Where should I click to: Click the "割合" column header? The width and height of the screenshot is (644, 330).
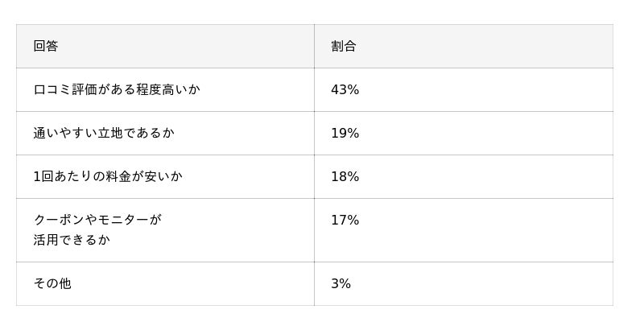[x=344, y=47]
